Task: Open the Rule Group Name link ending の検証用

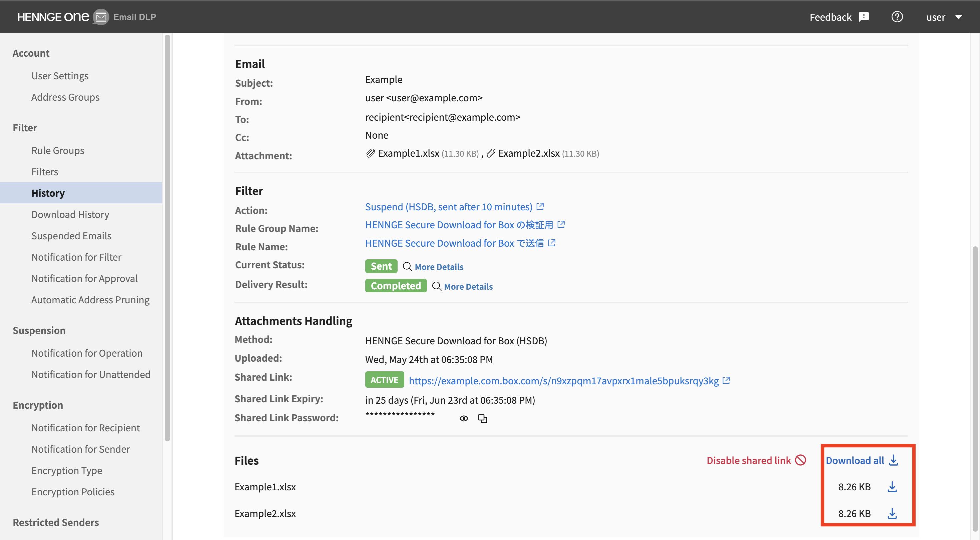Action: 459,225
